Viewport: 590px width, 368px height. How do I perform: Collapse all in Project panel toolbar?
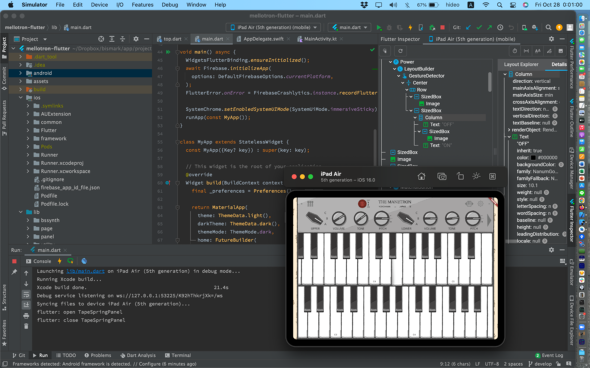point(122,39)
